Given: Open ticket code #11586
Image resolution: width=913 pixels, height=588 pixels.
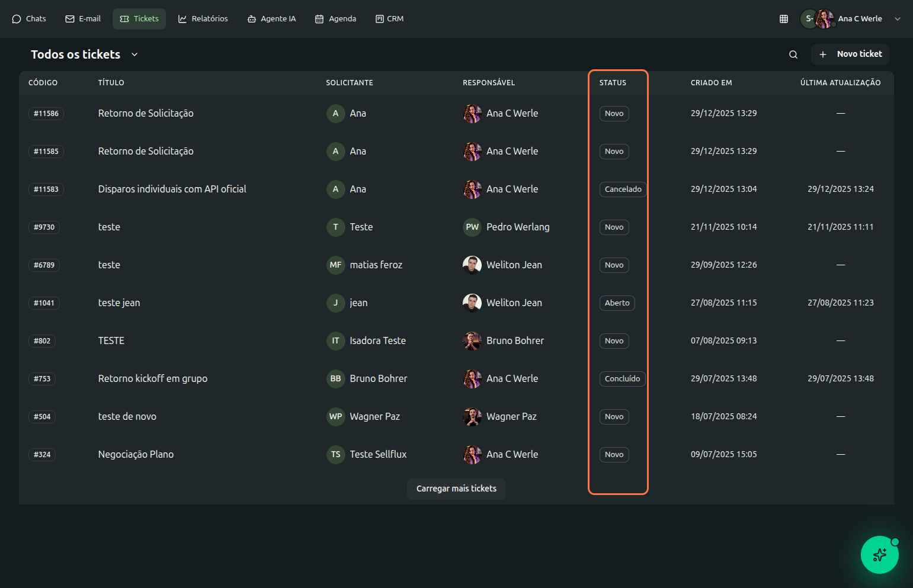Looking at the screenshot, I should (46, 114).
